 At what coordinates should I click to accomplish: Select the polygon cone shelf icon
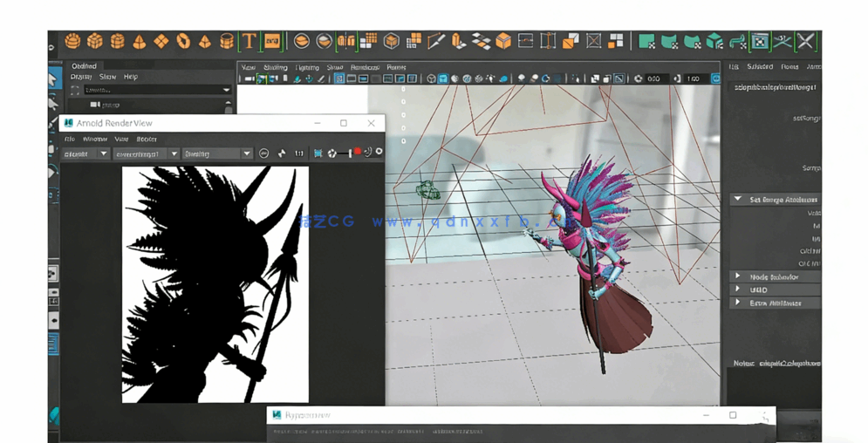tap(139, 42)
